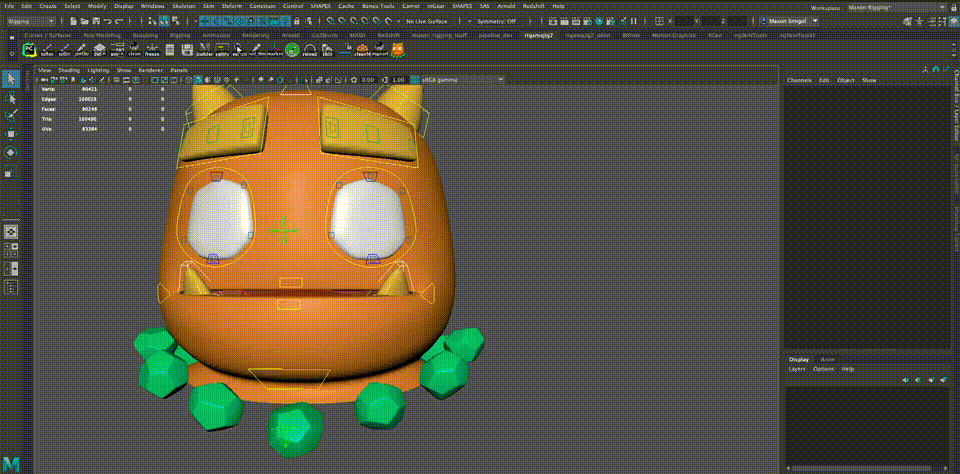
Task: Toggle the second snap magnet icon
Action: 342,21
